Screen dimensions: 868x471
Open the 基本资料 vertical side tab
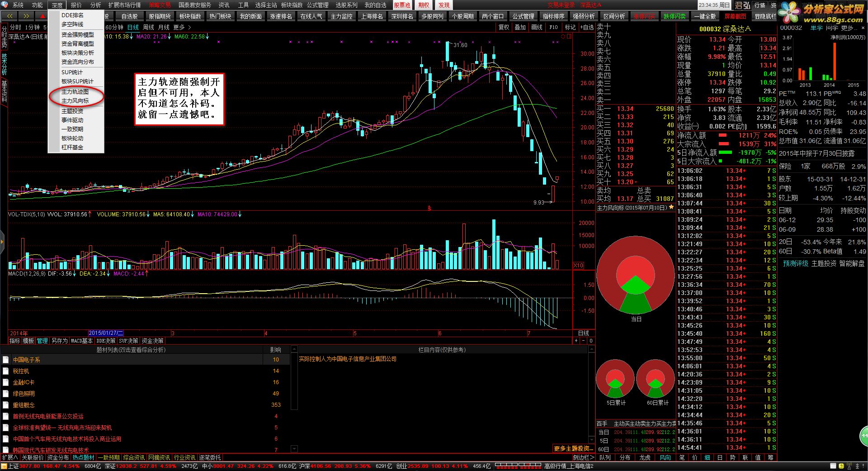point(4,91)
